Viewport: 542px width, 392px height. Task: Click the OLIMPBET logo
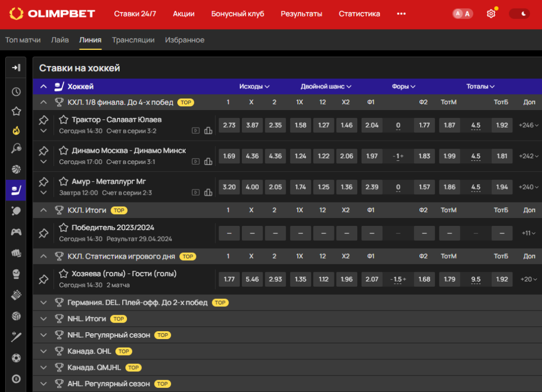point(52,14)
